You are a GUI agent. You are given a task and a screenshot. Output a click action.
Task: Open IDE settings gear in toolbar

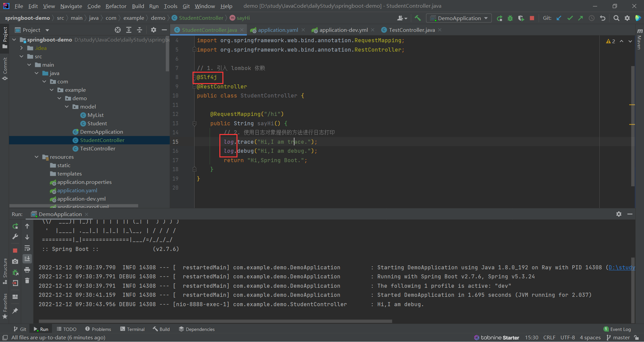pyautogui.click(x=627, y=18)
